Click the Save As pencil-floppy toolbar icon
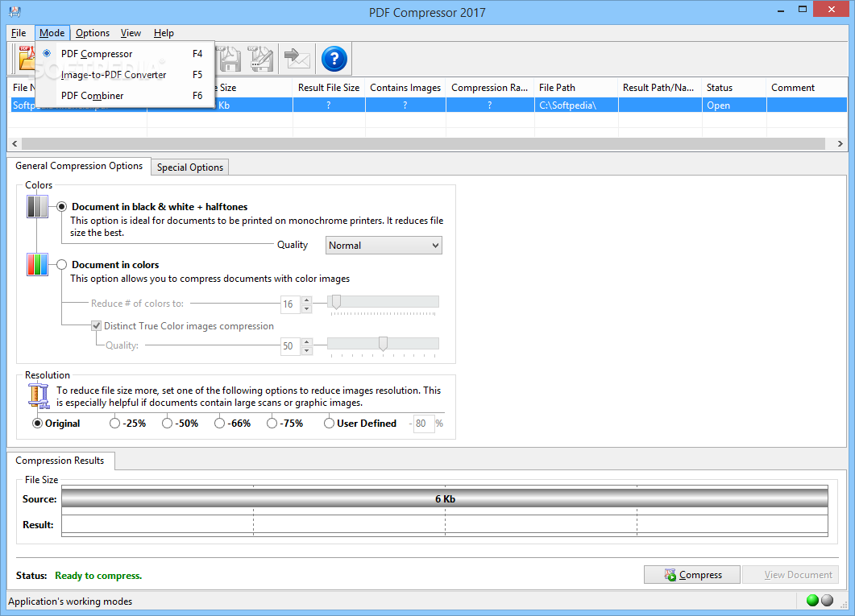The width and height of the screenshot is (855, 616). point(262,59)
